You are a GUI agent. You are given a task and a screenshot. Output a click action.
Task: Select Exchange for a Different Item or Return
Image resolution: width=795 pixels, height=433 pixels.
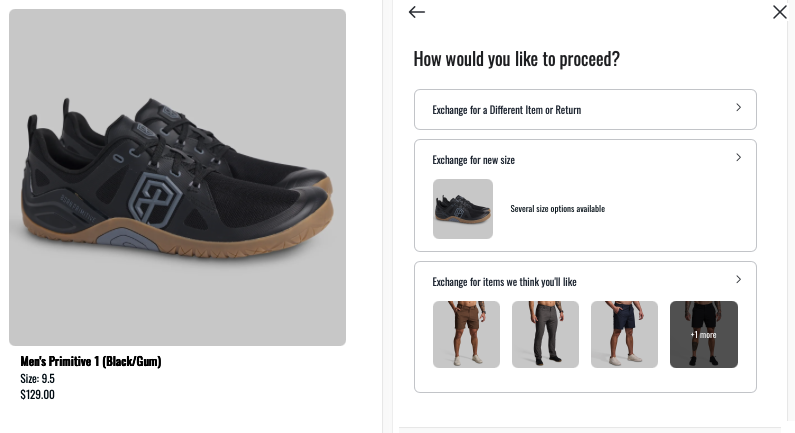(x=585, y=110)
